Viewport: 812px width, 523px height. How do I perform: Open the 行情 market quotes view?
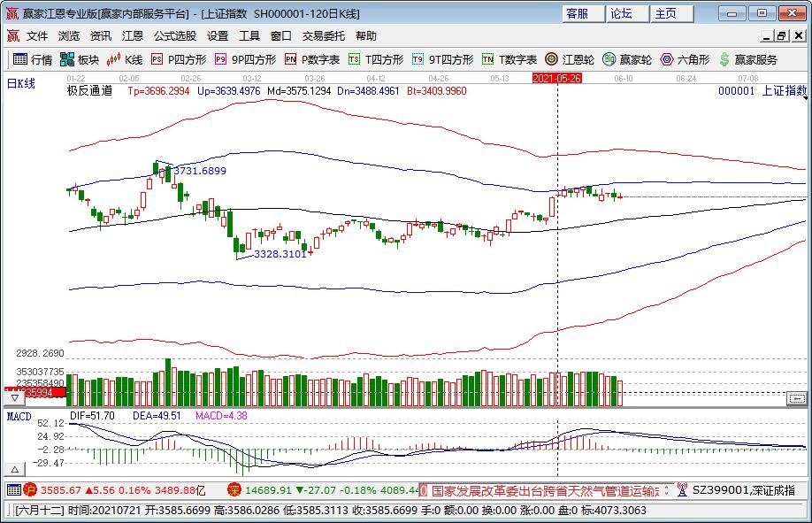[x=33, y=59]
